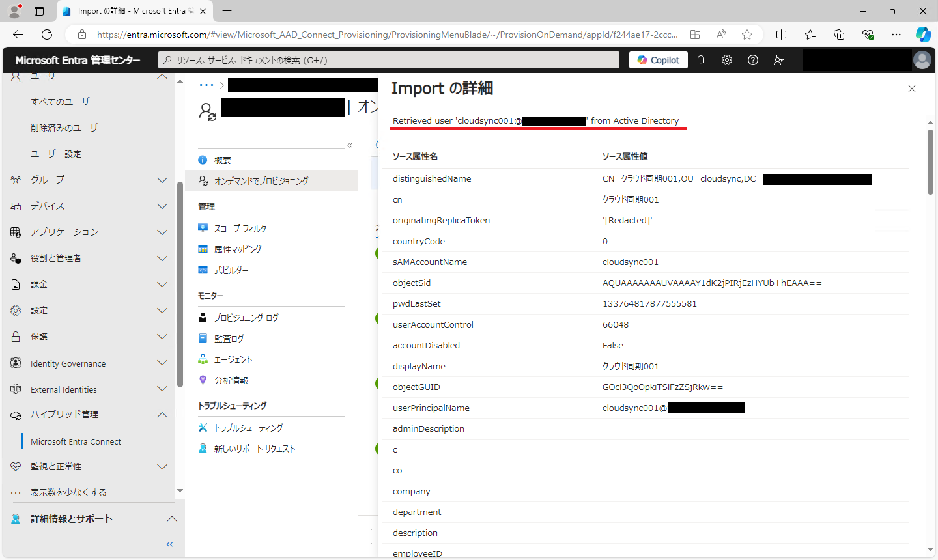
Task: Open the Edge Copilot sidebar icon
Action: [x=923, y=35]
